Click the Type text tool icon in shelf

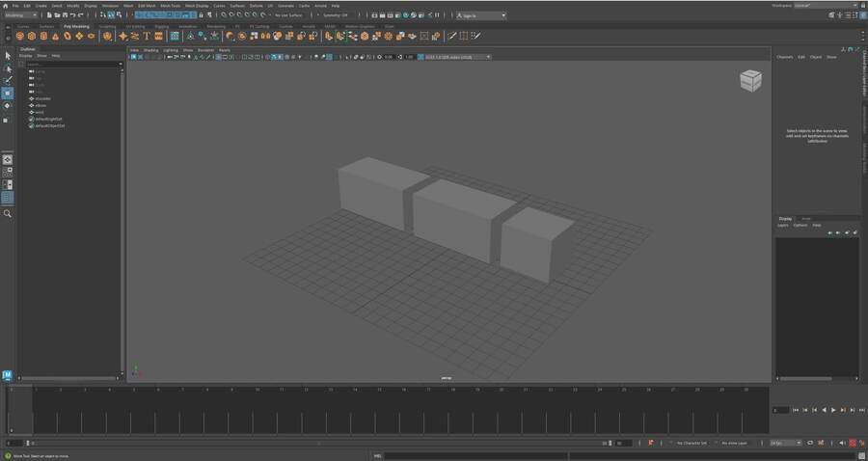pos(146,36)
